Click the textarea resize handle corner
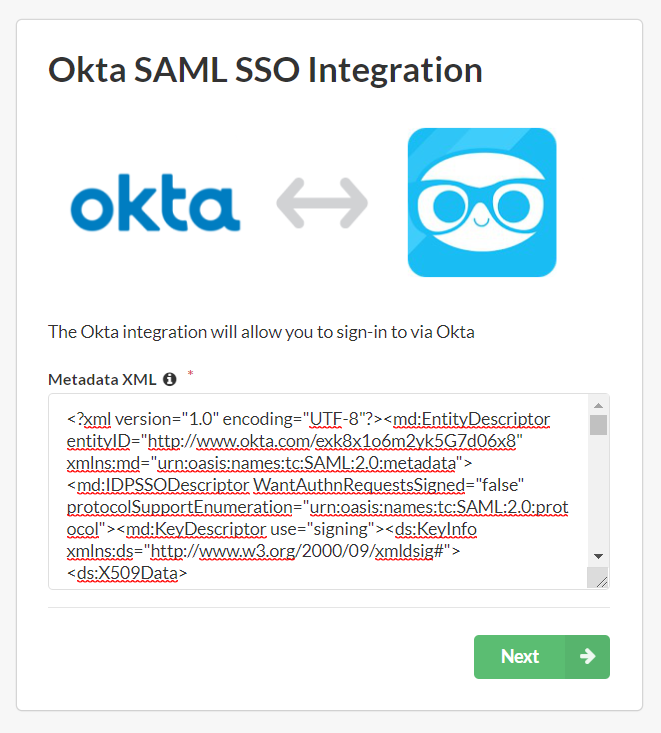Screen dimensions: 661x733 coord(600,580)
